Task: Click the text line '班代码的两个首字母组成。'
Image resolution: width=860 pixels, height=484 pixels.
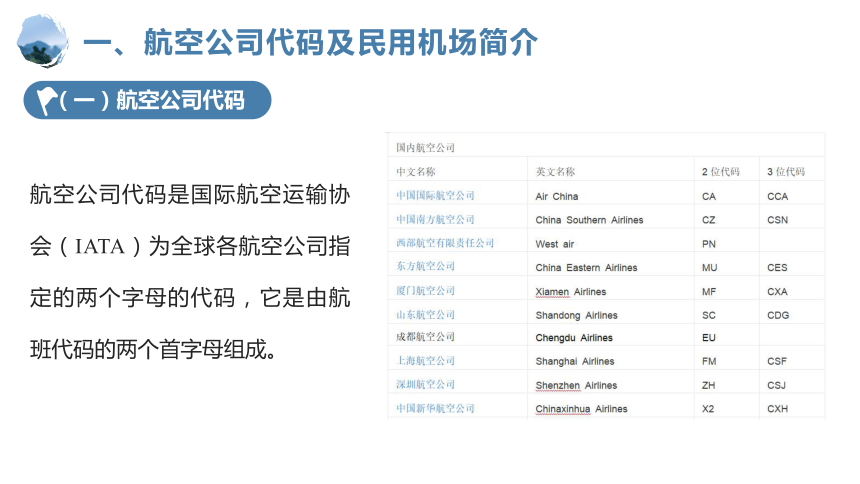Action: click(154, 350)
